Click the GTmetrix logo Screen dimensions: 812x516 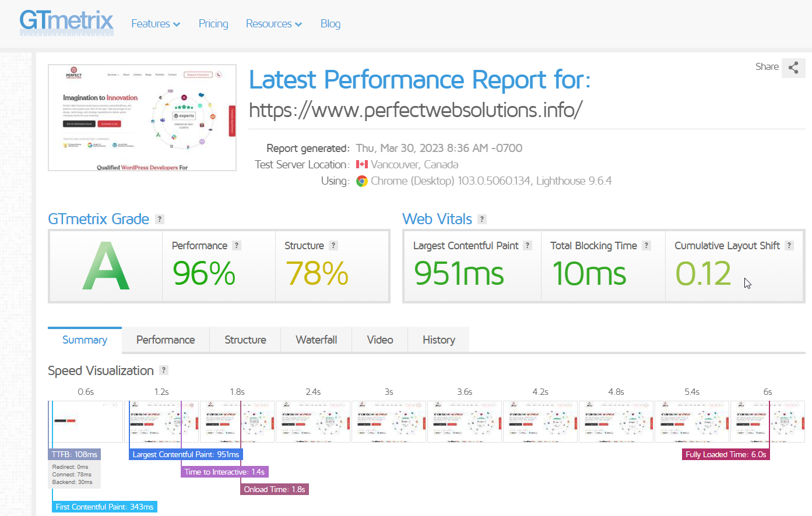pos(66,22)
